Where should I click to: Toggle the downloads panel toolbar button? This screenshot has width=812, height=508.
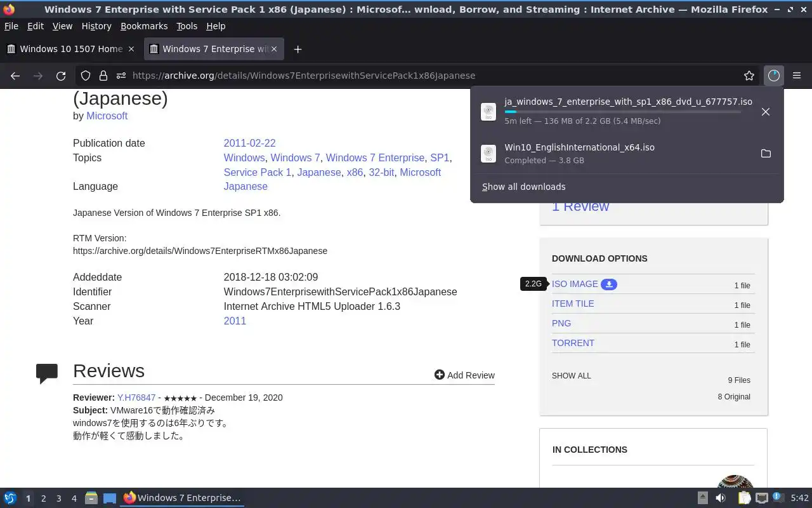[x=773, y=76]
